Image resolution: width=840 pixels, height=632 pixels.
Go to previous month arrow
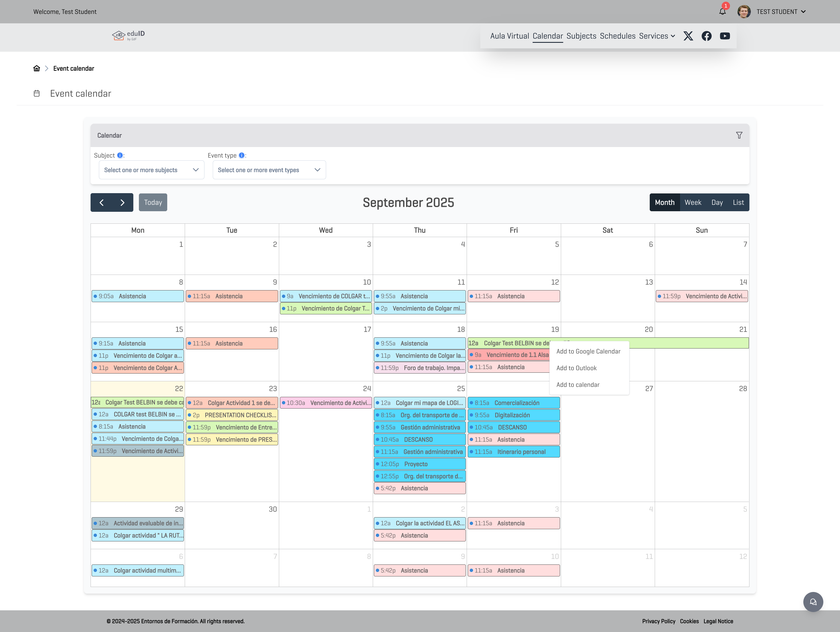101,203
